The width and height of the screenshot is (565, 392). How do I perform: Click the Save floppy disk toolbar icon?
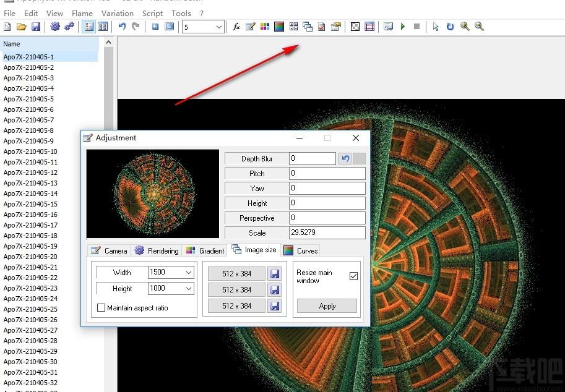(36, 27)
